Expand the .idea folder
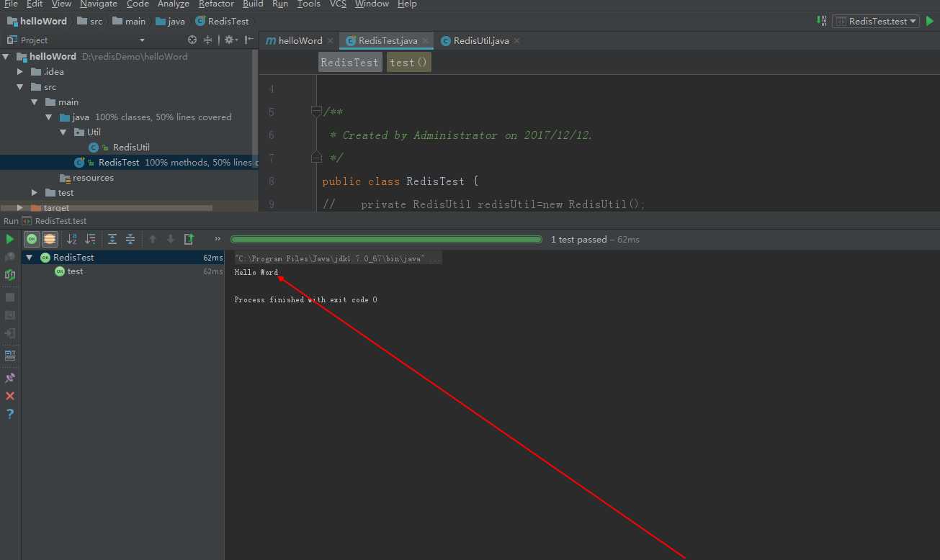Screen dimensions: 940x560 20,71
